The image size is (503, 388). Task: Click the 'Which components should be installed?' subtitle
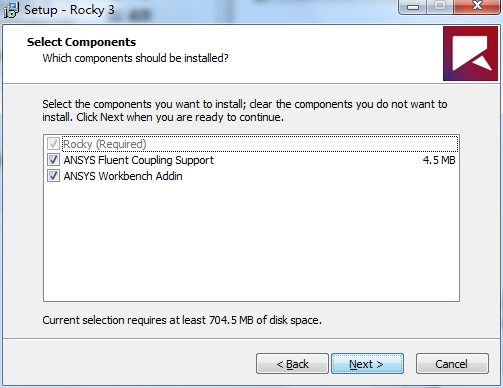point(135,58)
